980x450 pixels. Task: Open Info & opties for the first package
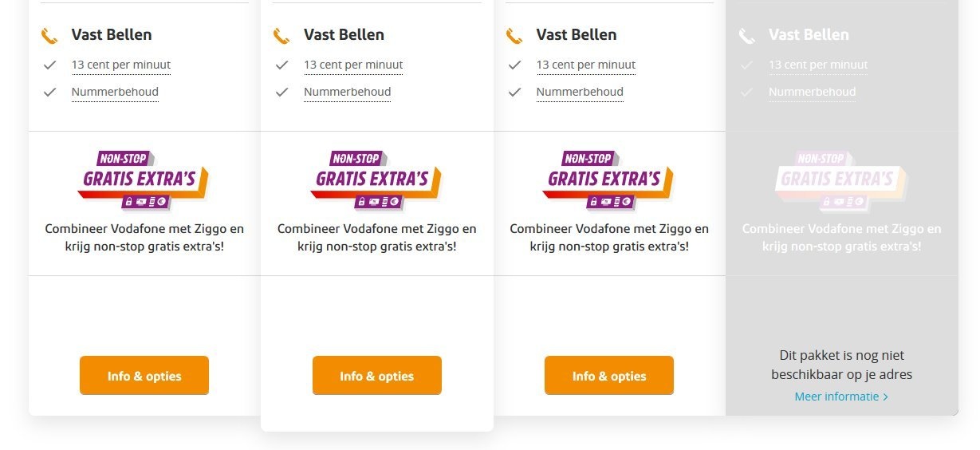pos(144,376)
